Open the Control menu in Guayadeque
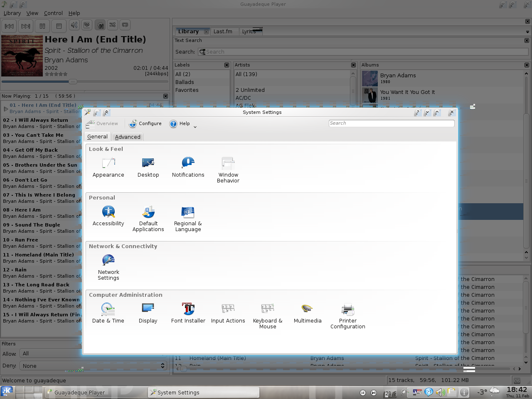532x399 pixels. point(53,13)
